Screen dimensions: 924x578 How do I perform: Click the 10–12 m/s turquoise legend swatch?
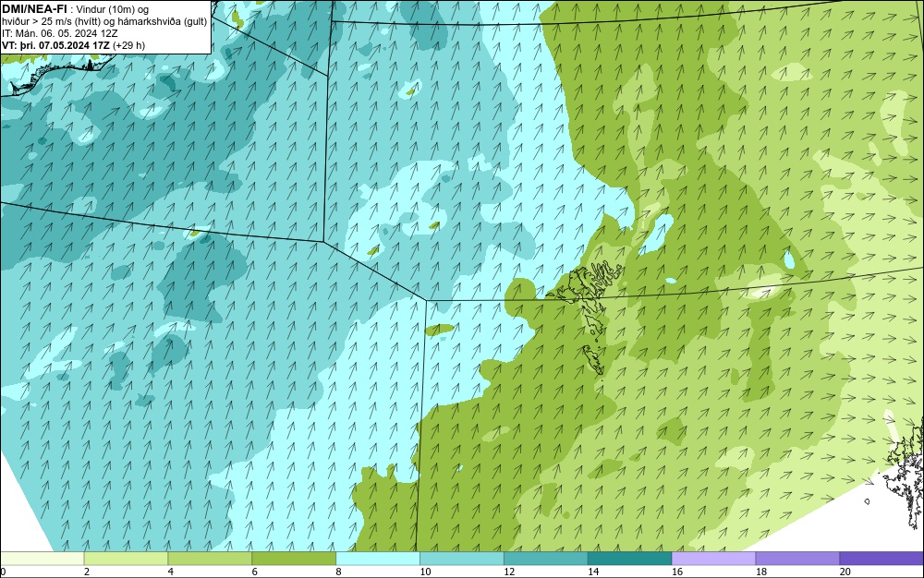pos(462,559)
